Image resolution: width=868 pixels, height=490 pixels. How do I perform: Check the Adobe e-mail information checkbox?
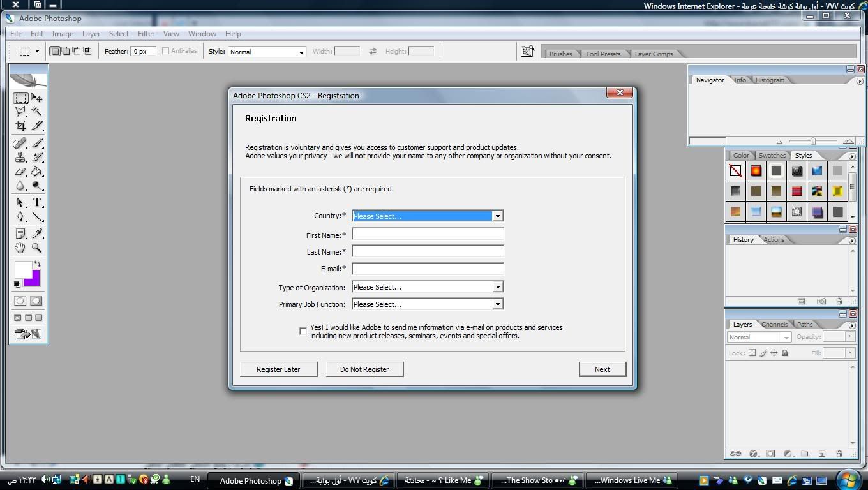point(303,331)
